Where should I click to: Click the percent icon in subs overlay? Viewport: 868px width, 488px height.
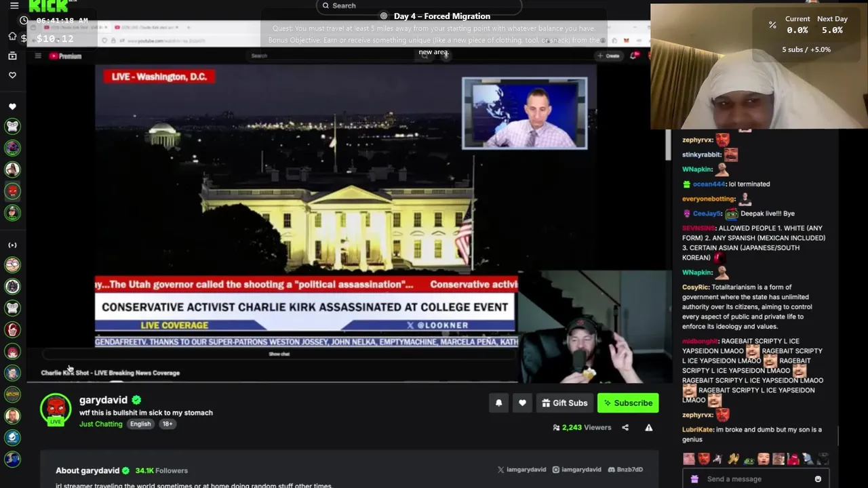(x=772, y=25)
